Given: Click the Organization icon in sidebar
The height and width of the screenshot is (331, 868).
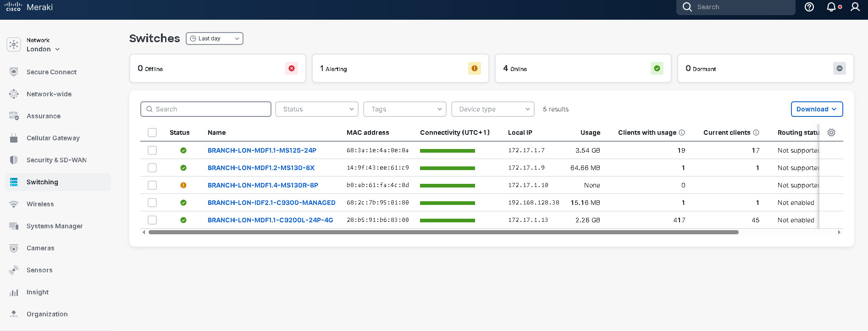Looking at the screenshot, I should 14,314.
